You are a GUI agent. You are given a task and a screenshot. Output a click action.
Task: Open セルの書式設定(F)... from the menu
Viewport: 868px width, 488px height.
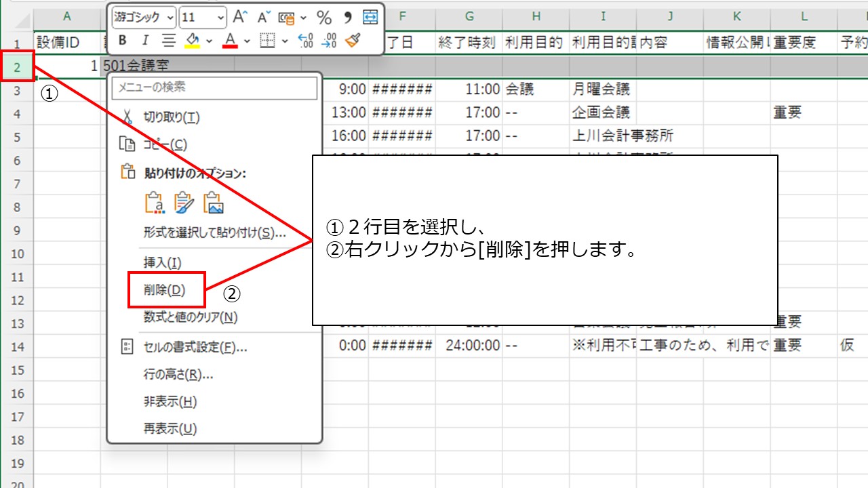coord(214,347)
